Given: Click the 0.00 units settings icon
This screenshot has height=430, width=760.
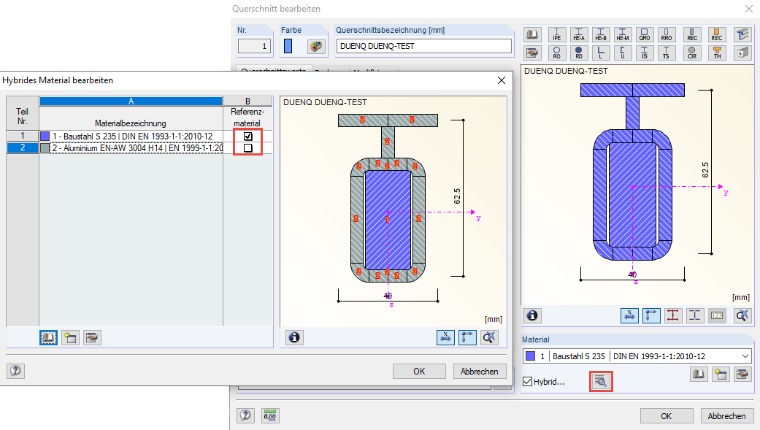Looking at the screenshot, I should coord(269,415).
